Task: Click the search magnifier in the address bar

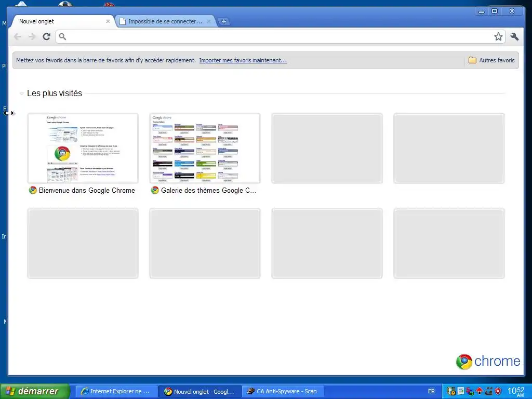Action: point(62,37)
